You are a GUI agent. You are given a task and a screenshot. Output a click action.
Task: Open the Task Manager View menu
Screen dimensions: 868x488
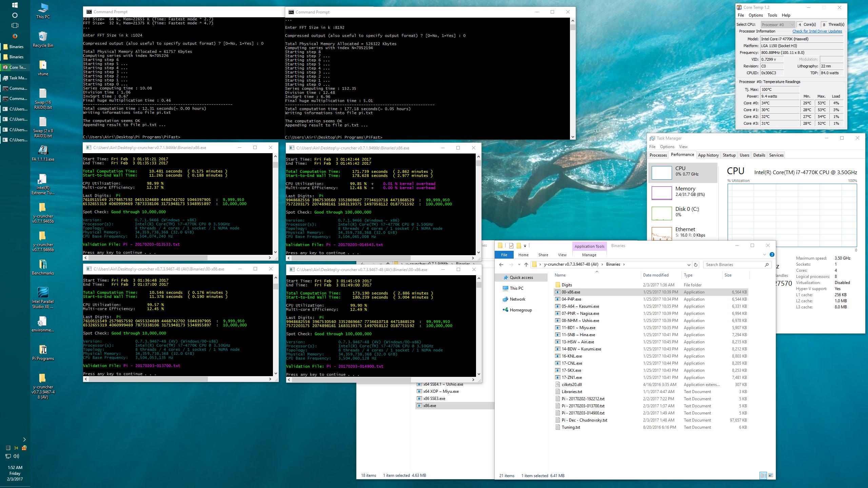(x=683, y=147)
